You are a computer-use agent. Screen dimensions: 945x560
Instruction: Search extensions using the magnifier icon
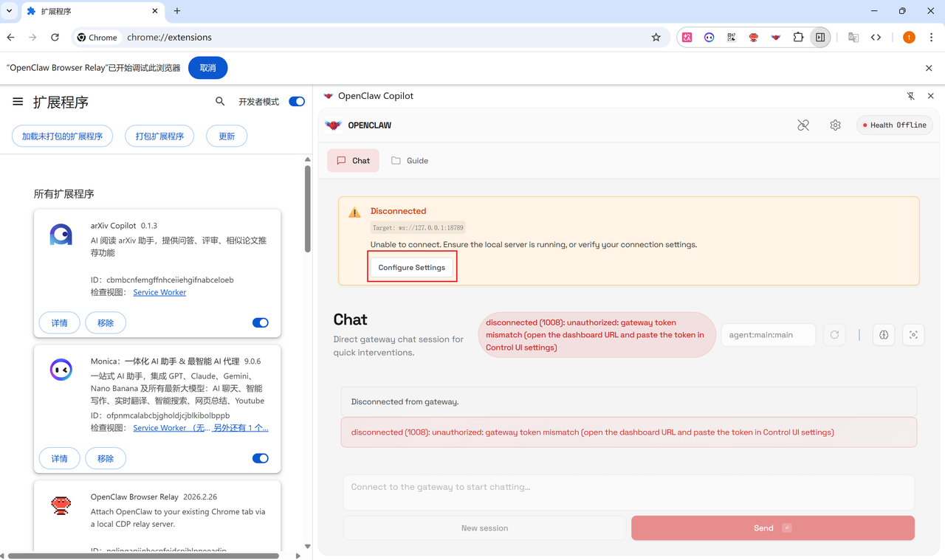pyautogui.click(x=220, y=102)
